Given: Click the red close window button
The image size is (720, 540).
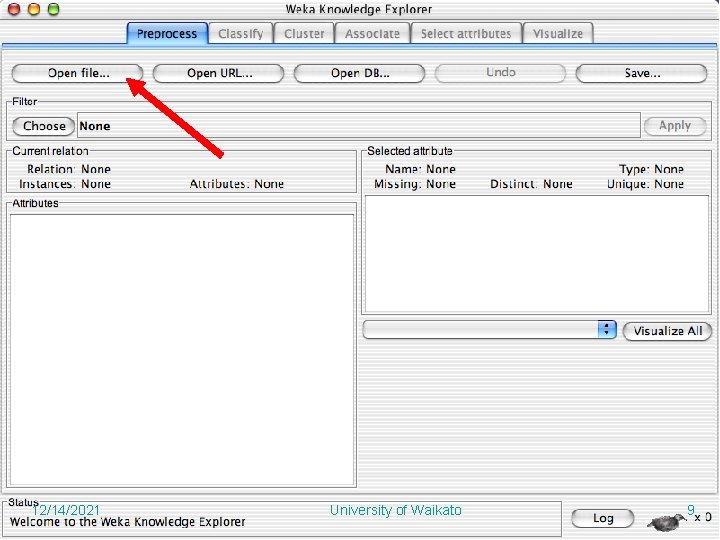Looking at the screenshot, I should pyautogui.click(x=14, y=9).
